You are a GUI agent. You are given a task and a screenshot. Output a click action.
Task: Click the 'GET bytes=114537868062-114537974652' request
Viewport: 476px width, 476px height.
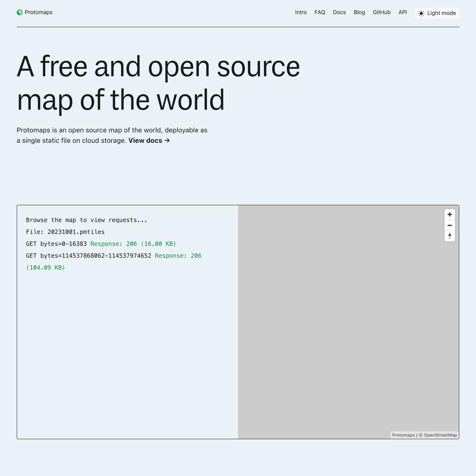tap(89, 256)
